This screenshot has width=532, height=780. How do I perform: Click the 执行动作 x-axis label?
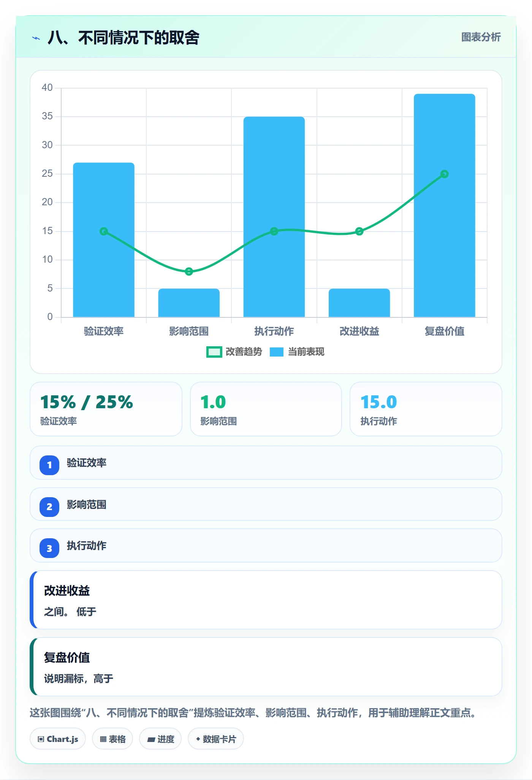click(274, 331)
